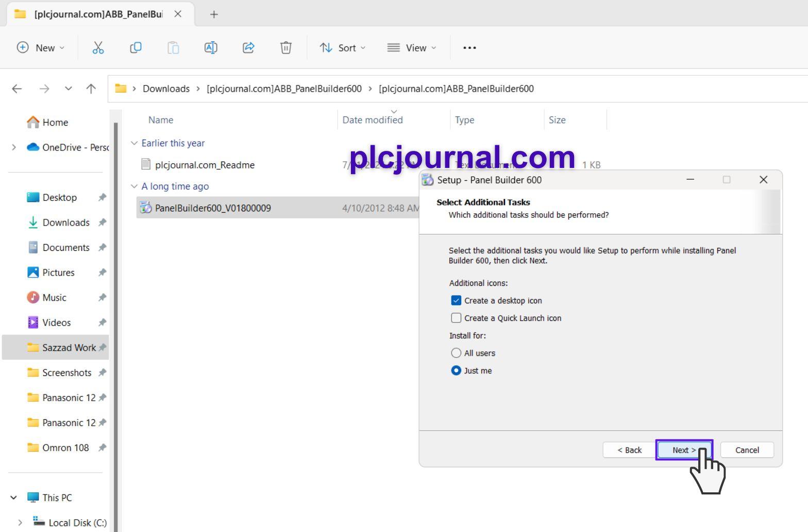Viewport: 808px width, 532px height.
Task: Open the Sort dropdown menu
Action: pyautogui.click(x=342, y=48)
